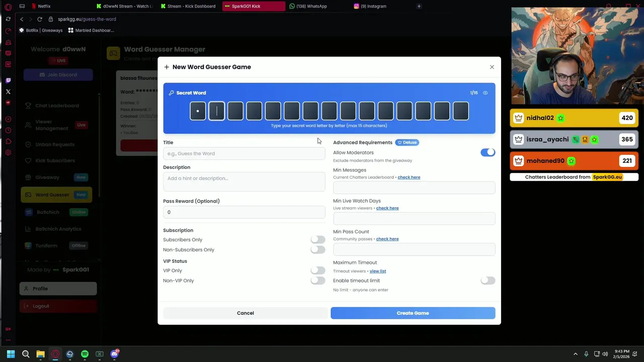Image resolution: width=644 pixels, height=362 pixels.
Task: Switch to d0wwN Stream tab
Action: coord(124,6)
